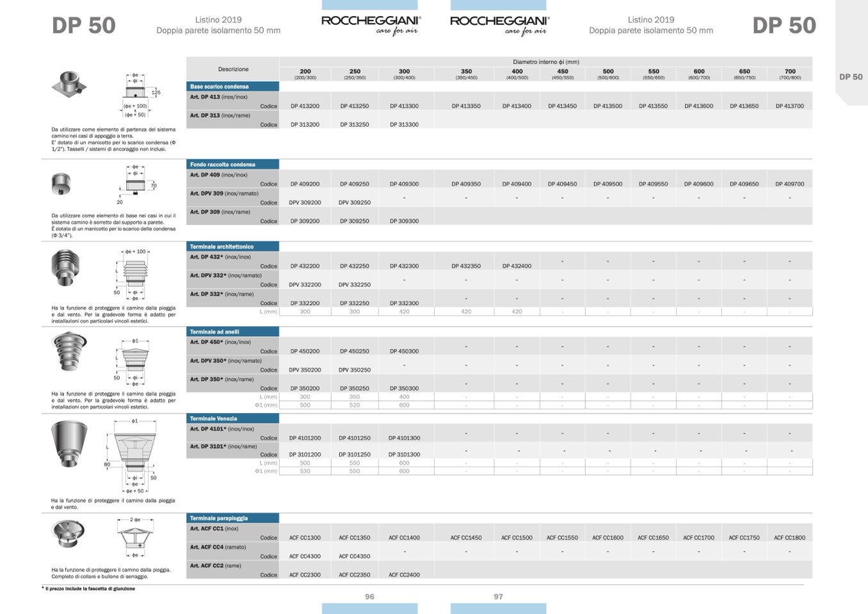868x614 pixels.
Task: Click the page number 96
Action: [x=369, y=597]
